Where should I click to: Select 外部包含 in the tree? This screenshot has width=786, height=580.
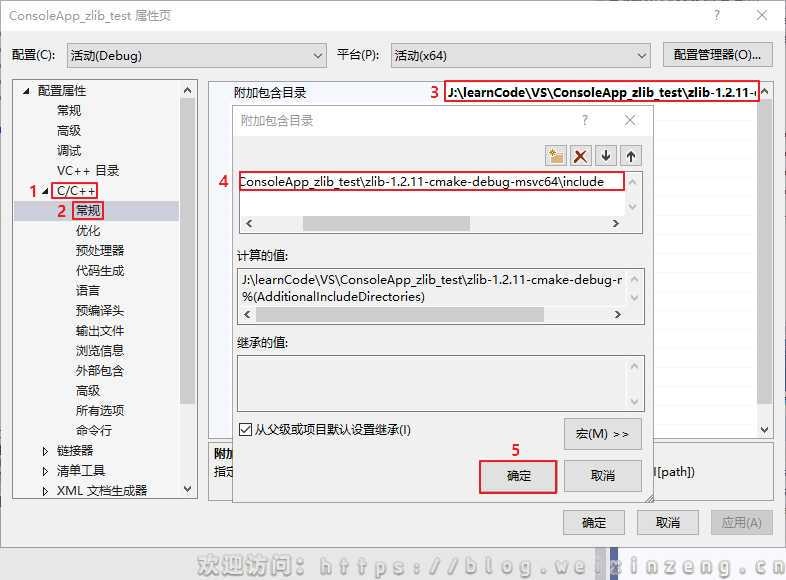coord(100,370)
